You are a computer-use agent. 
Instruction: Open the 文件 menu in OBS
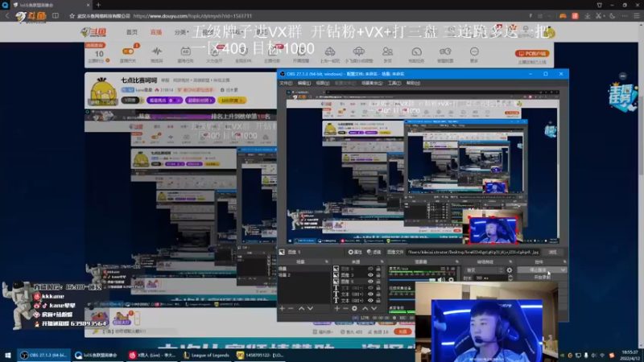tap(286, 83)
